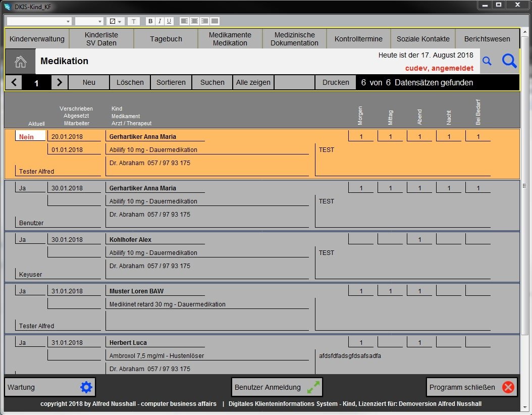Center text in the formatting toolbar

click(194, 21)
